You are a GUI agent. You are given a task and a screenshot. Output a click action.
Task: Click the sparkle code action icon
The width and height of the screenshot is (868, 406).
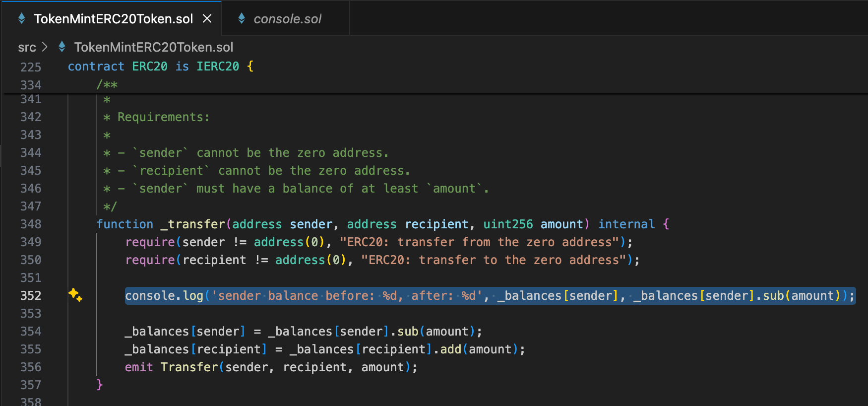click(x=75, y=295)
